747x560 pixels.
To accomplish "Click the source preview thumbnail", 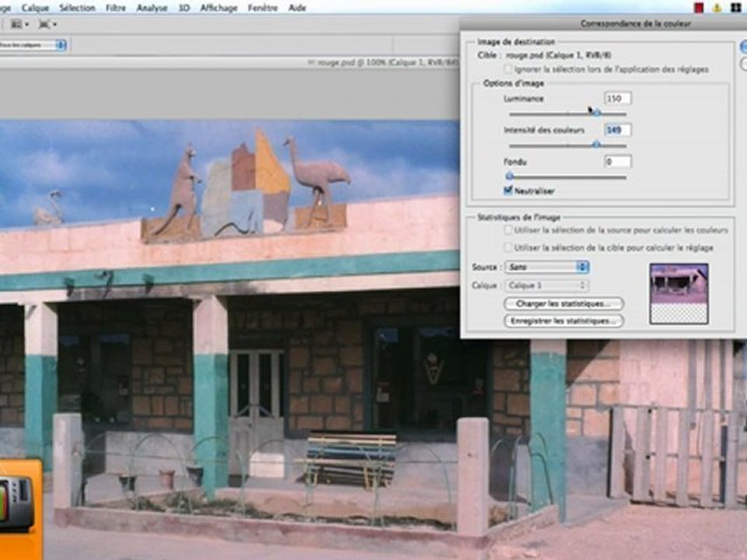I will 679,294.
